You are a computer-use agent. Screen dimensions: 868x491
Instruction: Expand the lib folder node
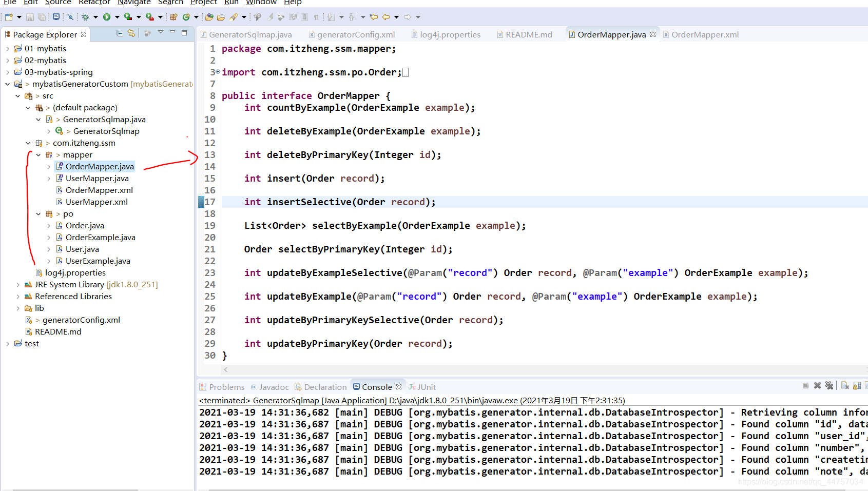click(17, 308)
